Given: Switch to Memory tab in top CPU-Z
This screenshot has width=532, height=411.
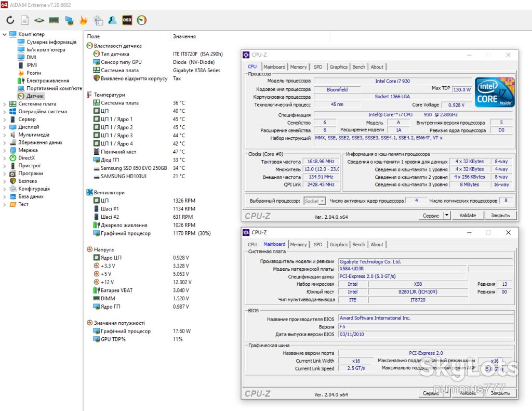Looking at the screenshot, I should coord(298,67).
